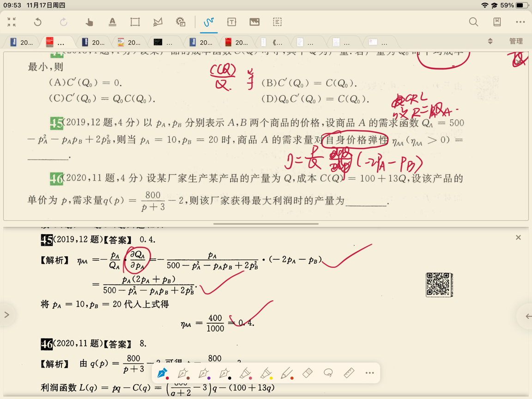
Task: Open the ruler tool
Action: click(x=349, y=373)
